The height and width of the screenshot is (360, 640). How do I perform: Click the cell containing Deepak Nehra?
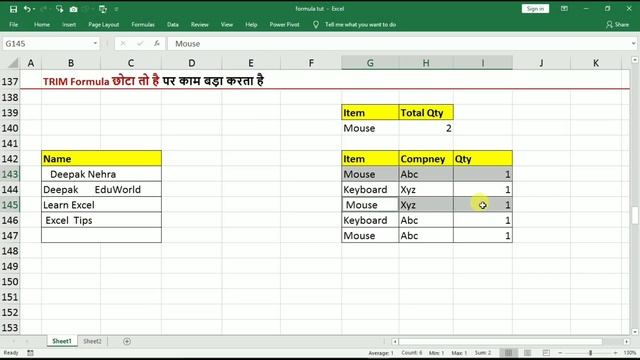[101, 174]
